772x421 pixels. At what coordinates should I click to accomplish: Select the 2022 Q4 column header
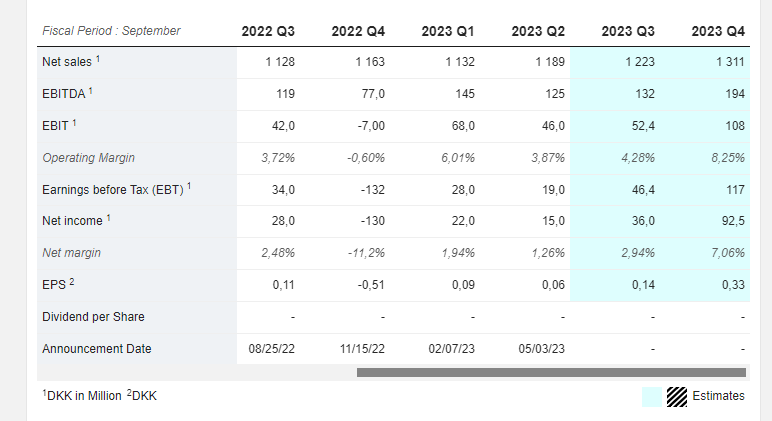coord(358,31)
